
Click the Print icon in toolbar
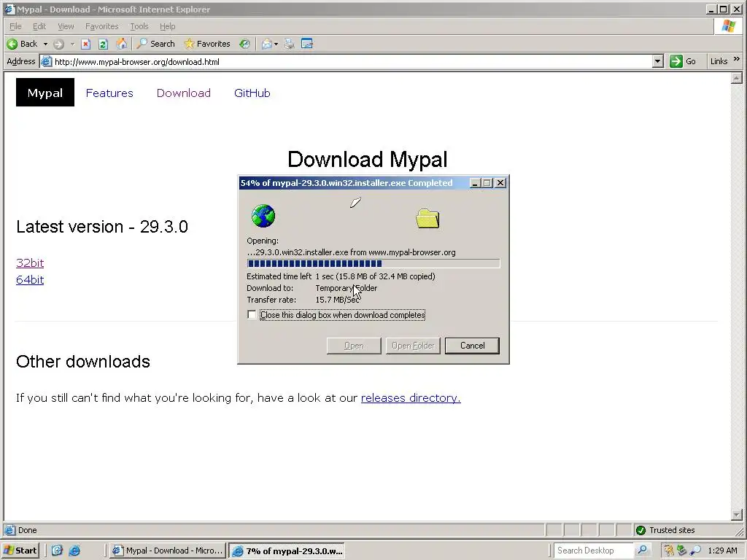pyautogui.click(x=289, y=44)
